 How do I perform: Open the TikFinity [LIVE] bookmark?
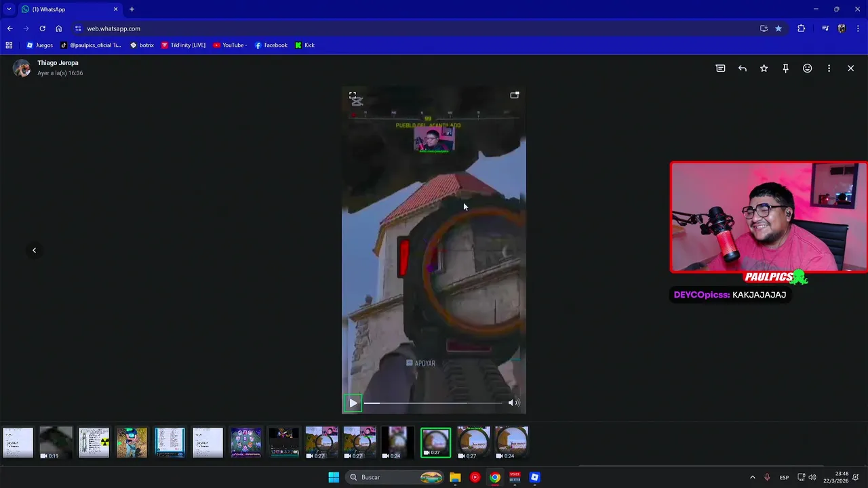click(183, 45)
